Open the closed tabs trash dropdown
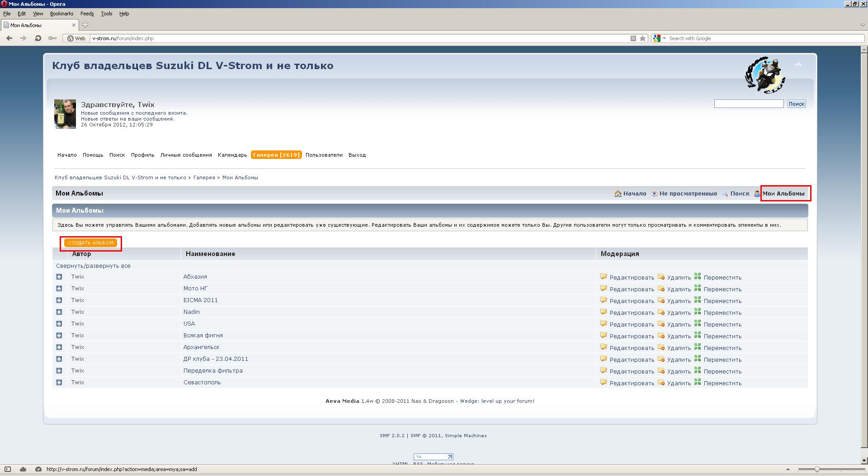868x476 pixels. point(863,25)
